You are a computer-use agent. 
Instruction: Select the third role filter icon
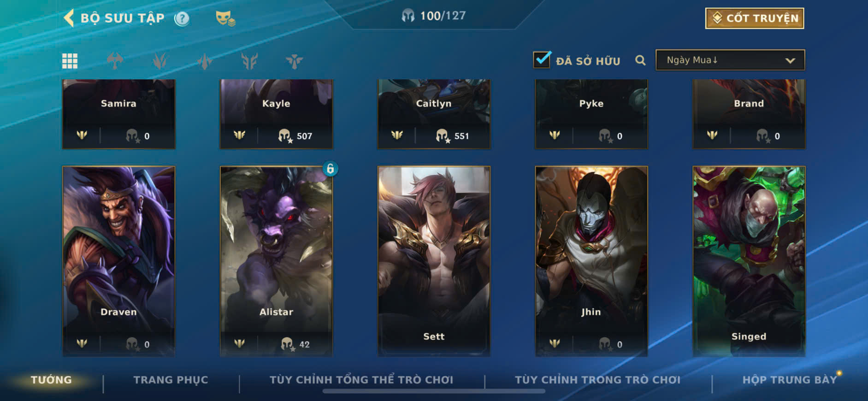click(x=205, y=61)
